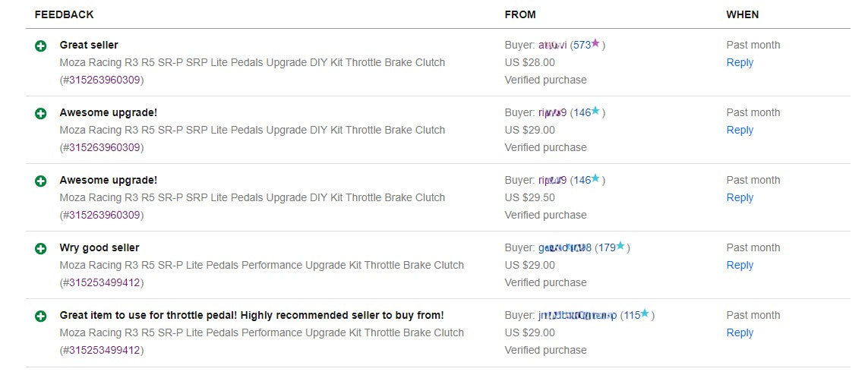Click green plus icon beside "Wry good seller"
The width and height of the screenshot is (868, 378).
click(x=41, y=248)
